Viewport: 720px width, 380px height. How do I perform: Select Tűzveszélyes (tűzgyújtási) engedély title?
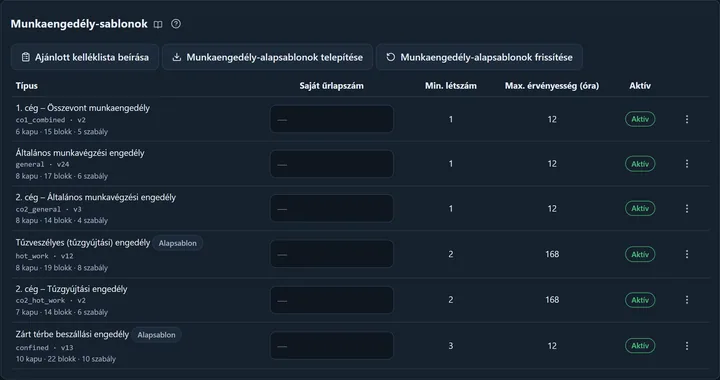coord(83,243)
